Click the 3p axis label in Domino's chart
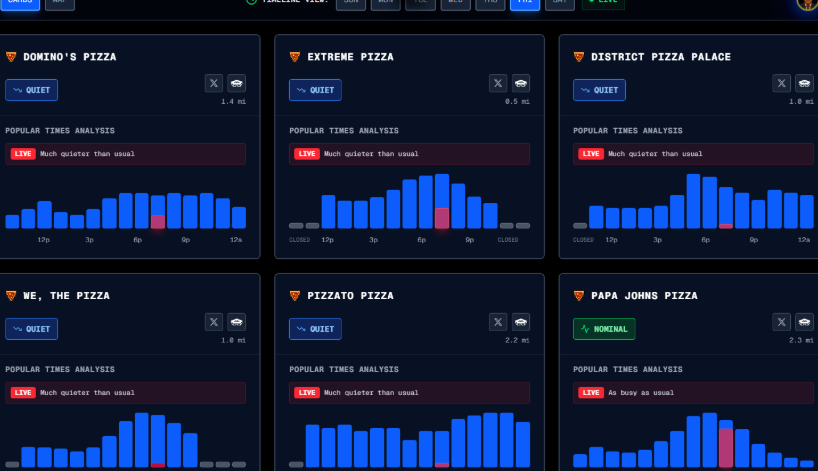This screenshot has height=471, width=818. point(89,240)
